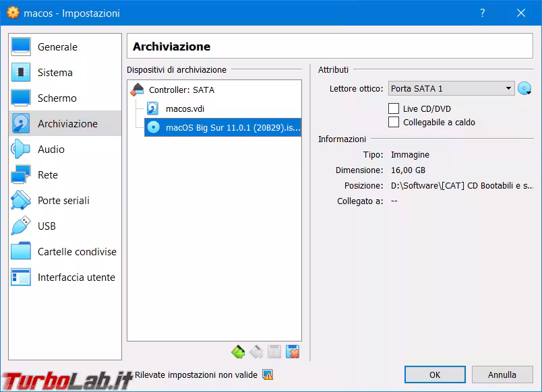The height and width of the screenshot is (392, 542).
Task: Open the USB settings section
Action: pos(47,226)
